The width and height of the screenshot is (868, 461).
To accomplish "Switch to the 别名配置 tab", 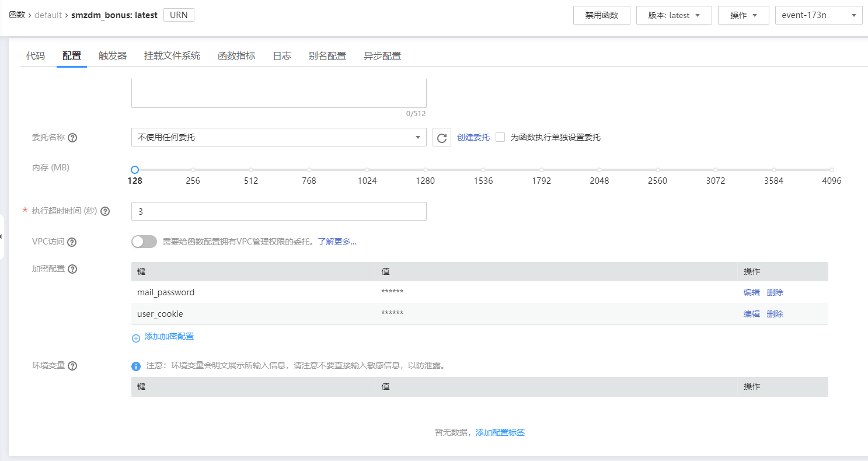I will pos(327,56).
